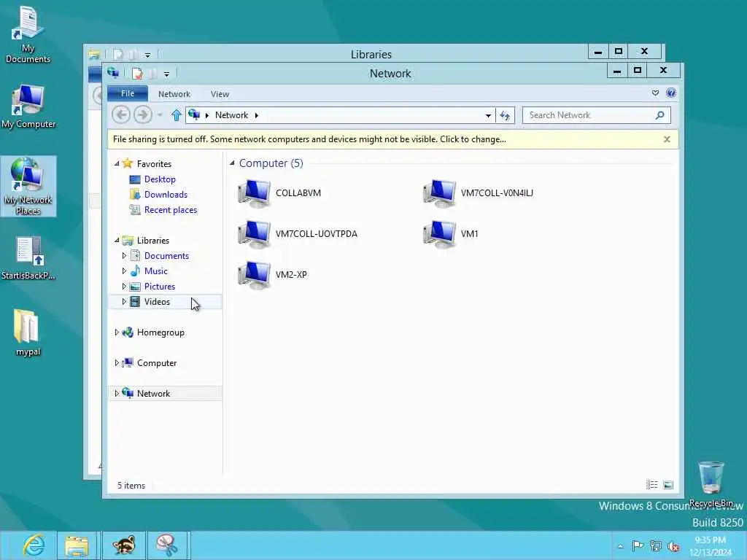
Task: Expand the Music library node
Action: point(124,271)
